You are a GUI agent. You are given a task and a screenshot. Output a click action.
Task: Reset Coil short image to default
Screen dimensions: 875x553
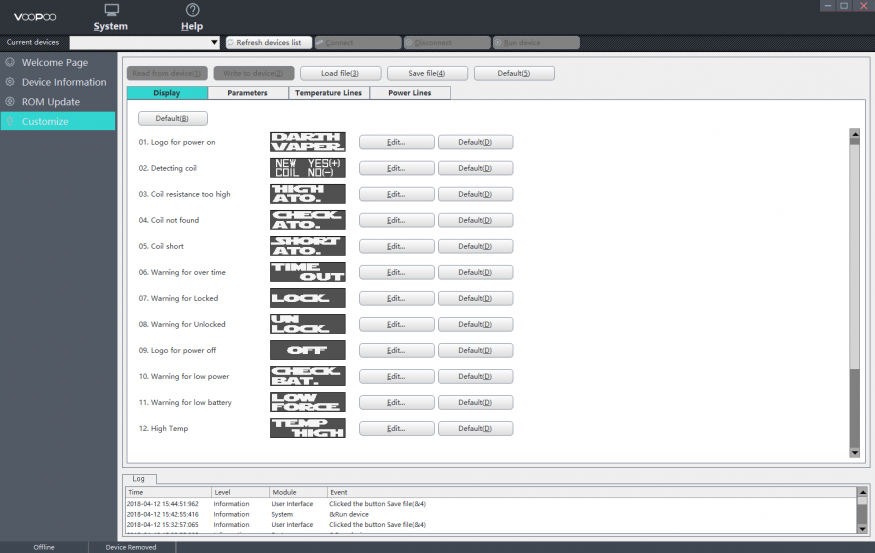[475, 246]
